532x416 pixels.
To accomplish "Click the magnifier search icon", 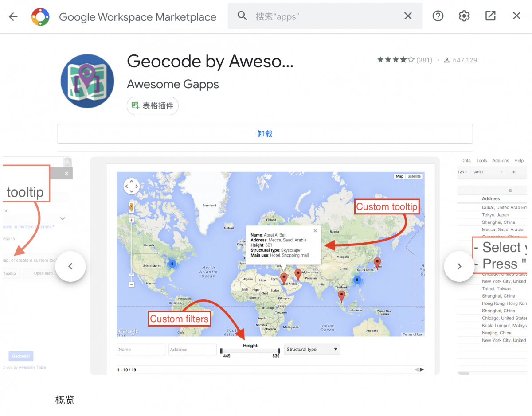I will click(x=242, y=16).
